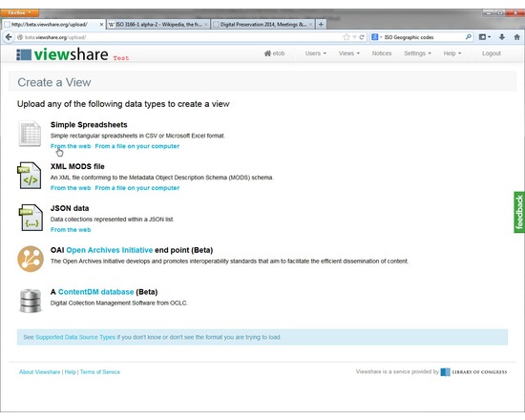Click the JSON data file icon
Image resolution: width=525 pixels, height=420 pixels.
click(x=31, y=218)
